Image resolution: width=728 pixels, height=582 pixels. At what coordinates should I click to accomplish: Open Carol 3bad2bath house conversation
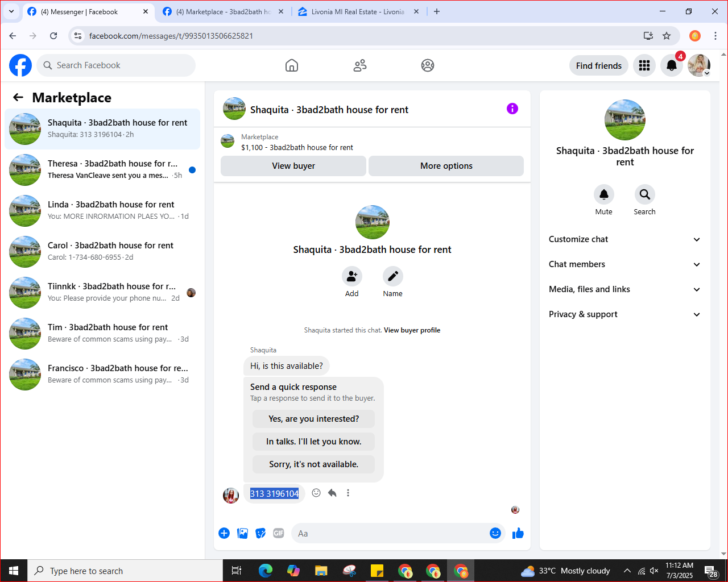[x=102, y=252]
